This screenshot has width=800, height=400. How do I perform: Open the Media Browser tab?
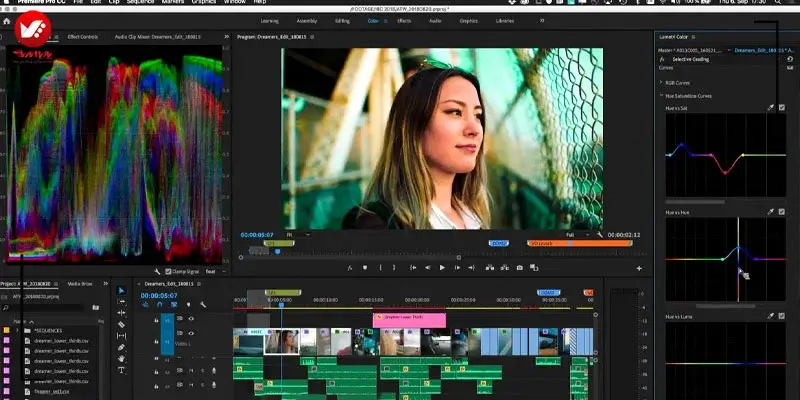click(x=80, y=284)
